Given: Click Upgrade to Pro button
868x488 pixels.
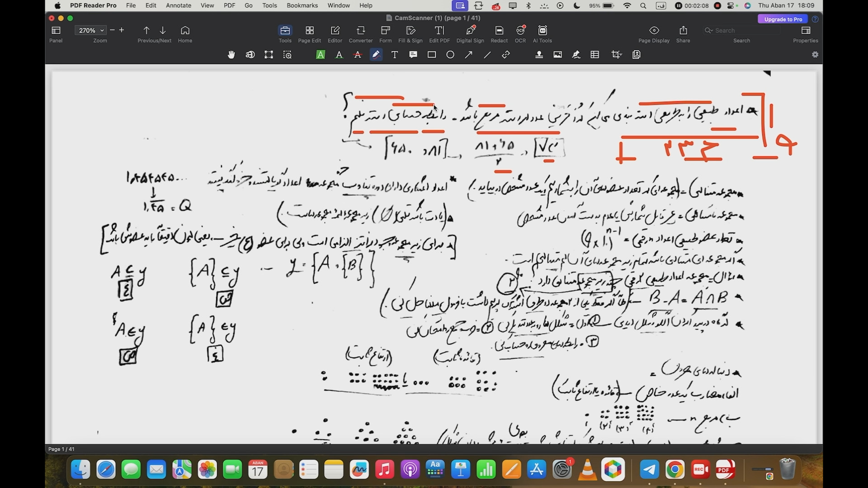Looking at the screenshot, I should (x=783, y=19).
